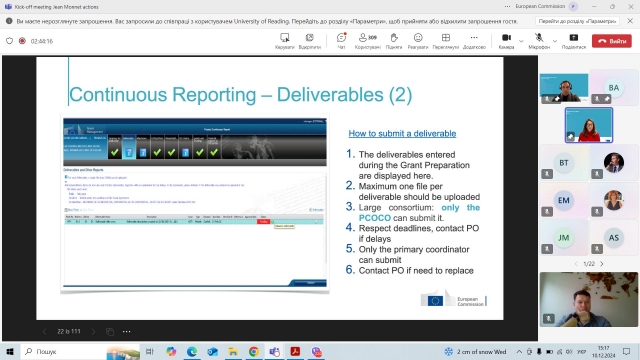
Task: Toggle the recording indicator button
Action: coord(22,41)
